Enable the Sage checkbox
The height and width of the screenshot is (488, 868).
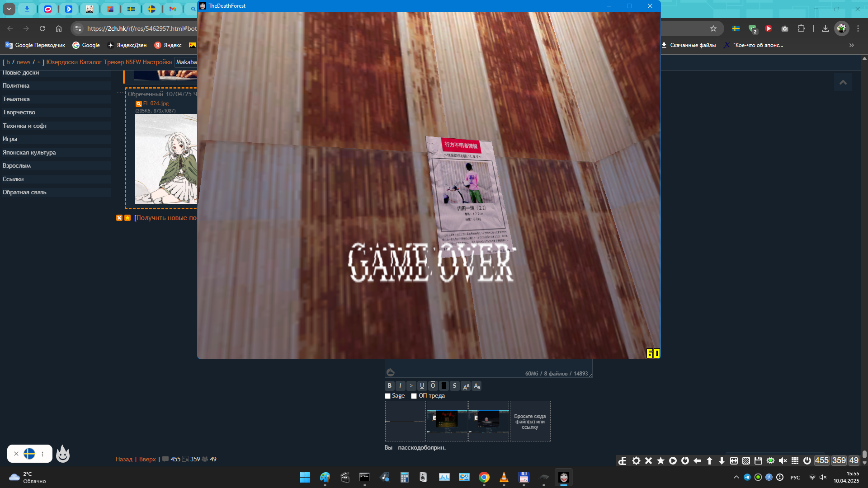pyautogui.click(x=387, y=396)
